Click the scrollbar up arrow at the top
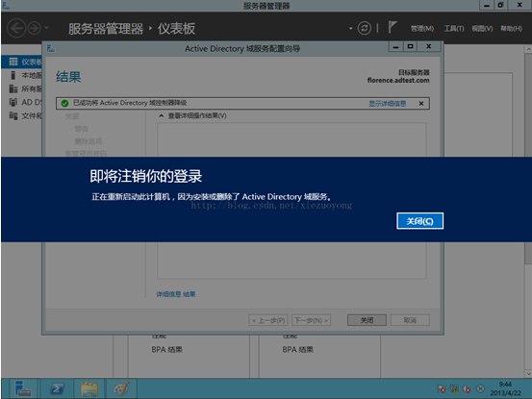532x399 pixels. [x=528, y=49]
